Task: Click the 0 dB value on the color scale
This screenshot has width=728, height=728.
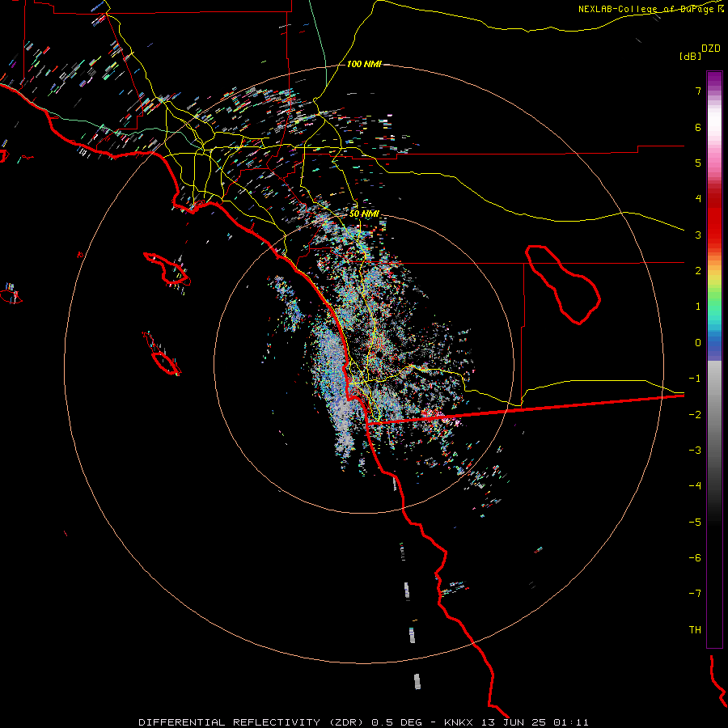Action: (x=698, y=343)
